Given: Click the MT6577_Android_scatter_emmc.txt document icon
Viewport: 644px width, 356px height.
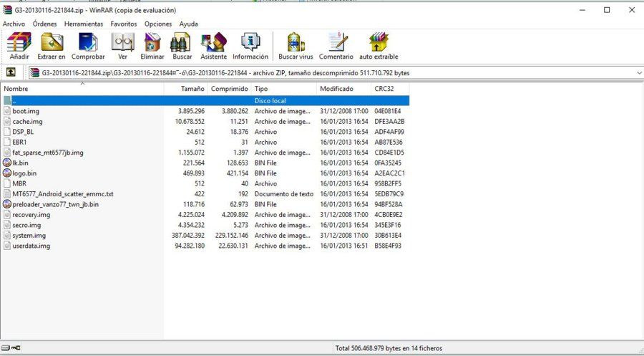Looking at the screenshot, I should click(7, 194).
